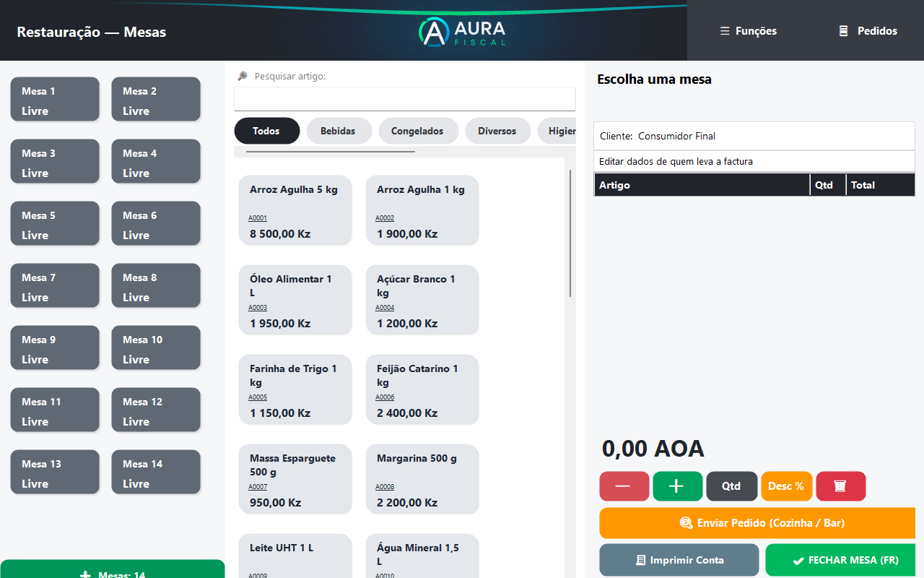
Task: Click the Mesas: 14 add tables button
Action: [x=113, y=569]
